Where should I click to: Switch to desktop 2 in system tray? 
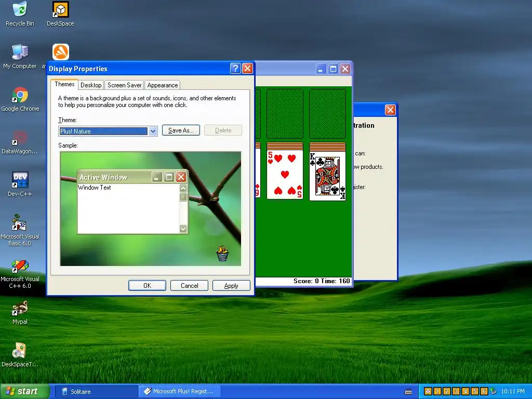coord(446,392)
